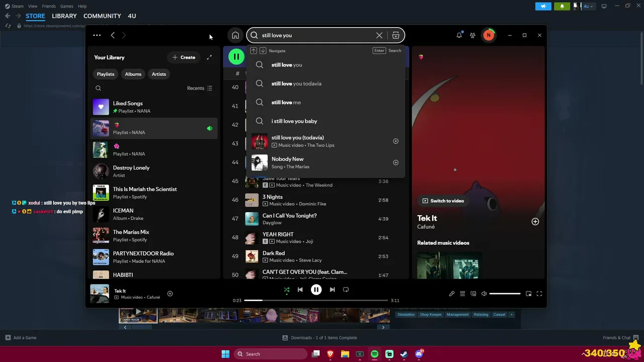Click Create in Your Library

tap(184, 57)
